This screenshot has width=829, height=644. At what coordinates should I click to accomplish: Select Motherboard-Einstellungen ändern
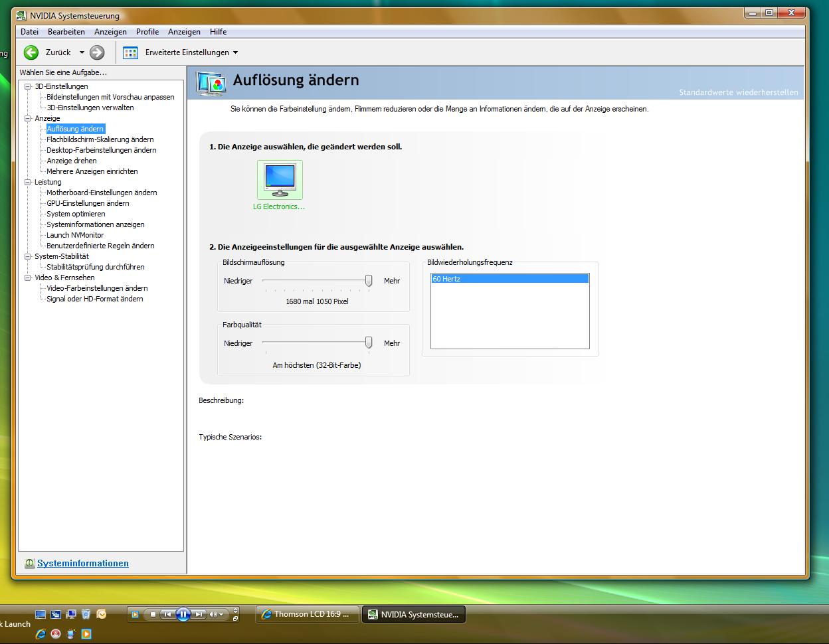click(102, 193)
